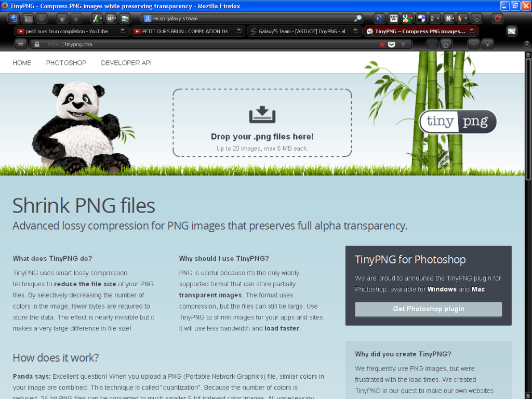Switch to 'PETIT OURS BRUN : COMPILATION 1H' tab

[188, 31]
